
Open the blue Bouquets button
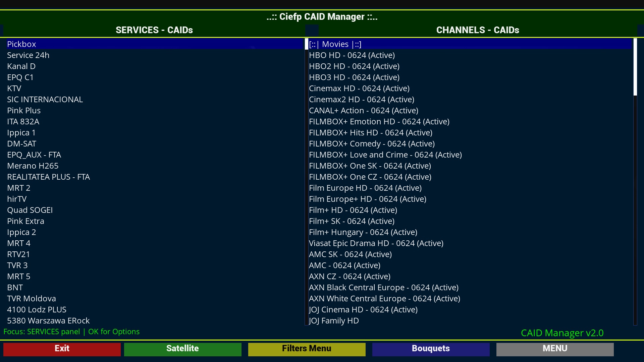point(431,349)
